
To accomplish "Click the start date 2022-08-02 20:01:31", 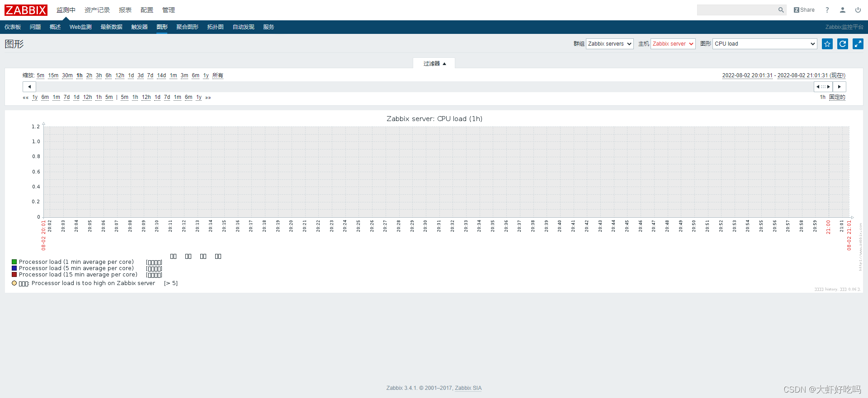I will (747, 75).
